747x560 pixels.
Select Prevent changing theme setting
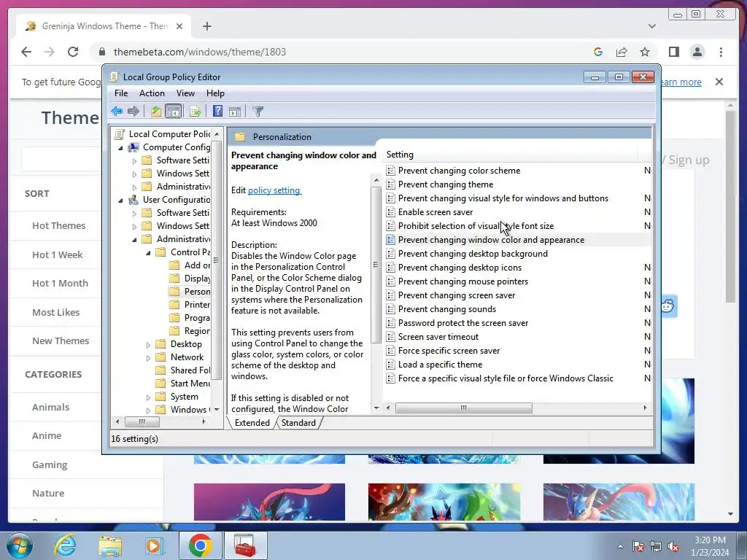click(x=446, y=184)
